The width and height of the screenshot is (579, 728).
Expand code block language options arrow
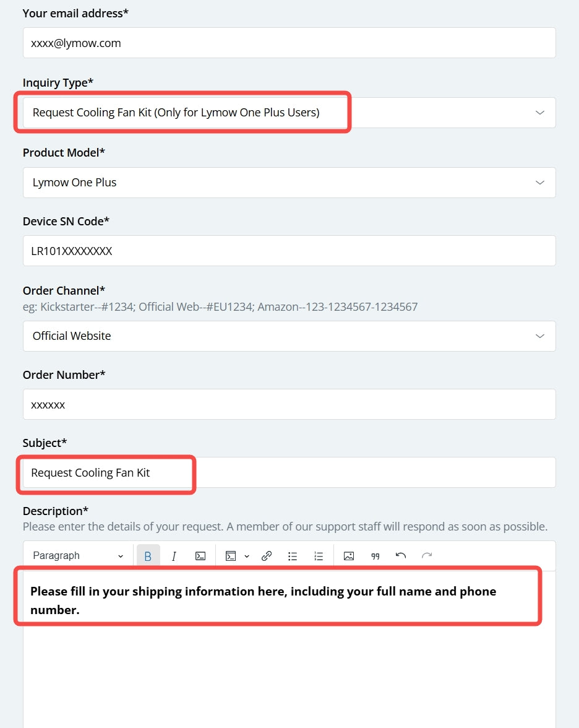tap(247, 556)
